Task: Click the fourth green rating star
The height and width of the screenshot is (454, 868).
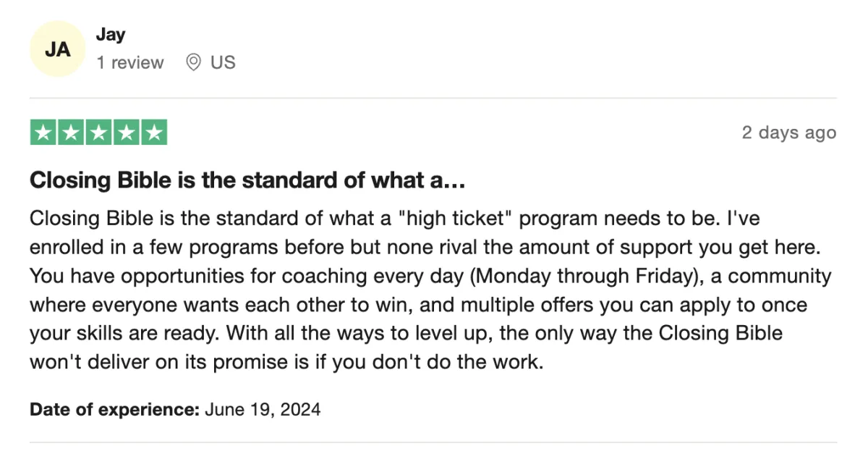Action: coord(126,133)
